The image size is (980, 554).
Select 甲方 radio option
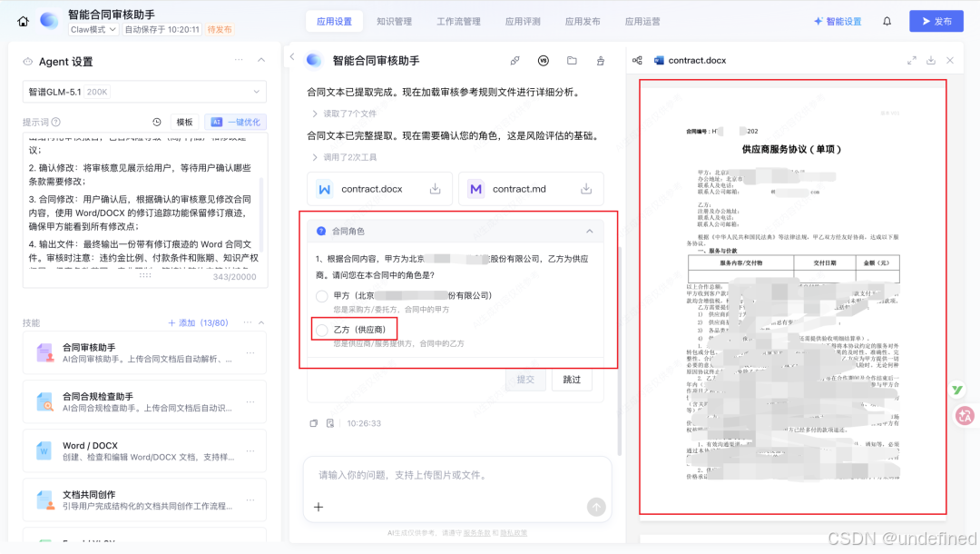coord(322,296)
